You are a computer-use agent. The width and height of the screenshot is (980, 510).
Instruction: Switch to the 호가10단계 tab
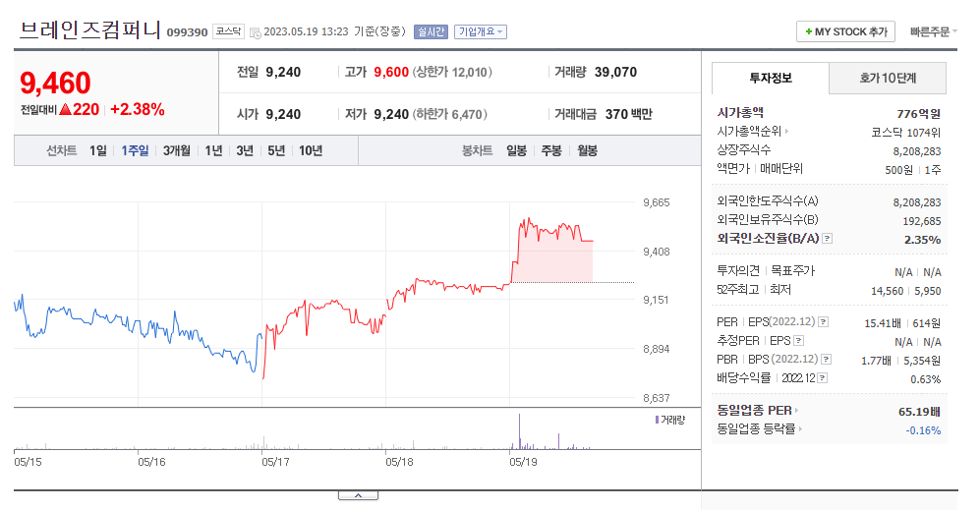coord(888,79)
